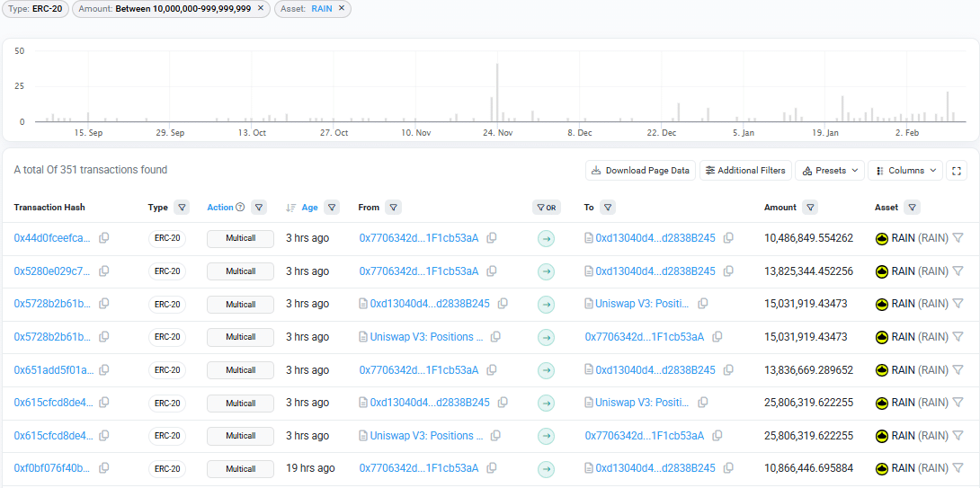
Task: Copy transaction hash 0x44d0fceefca
Action: pos(104,238)
